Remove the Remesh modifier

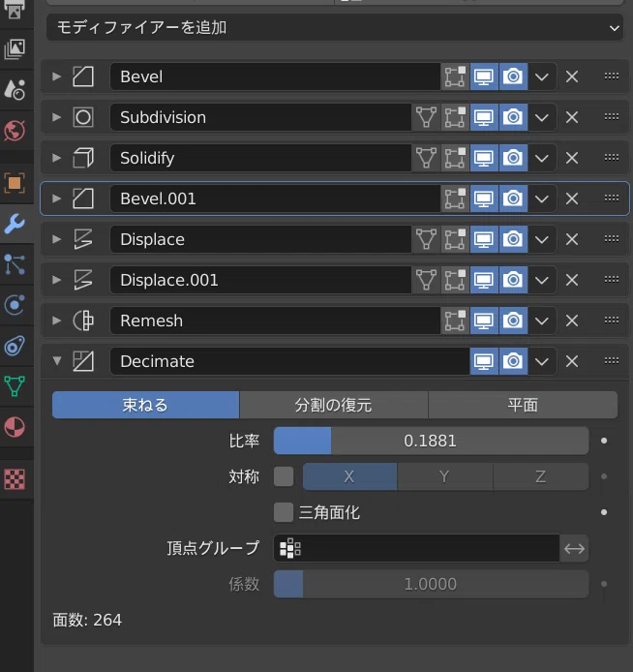[x=572, y=321]
